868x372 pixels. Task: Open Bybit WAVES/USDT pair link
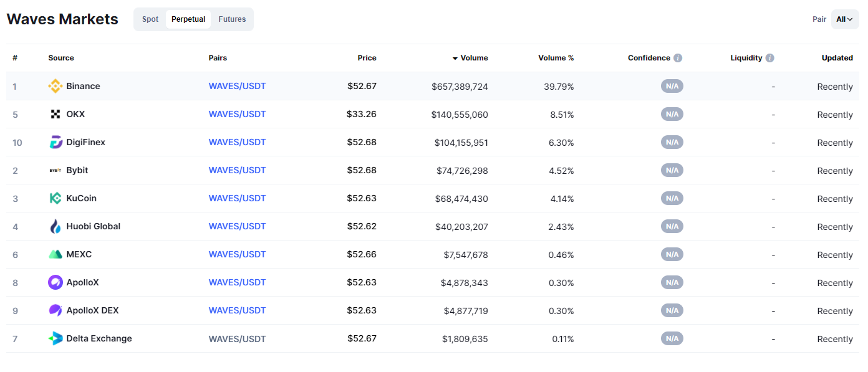point(237,170)
